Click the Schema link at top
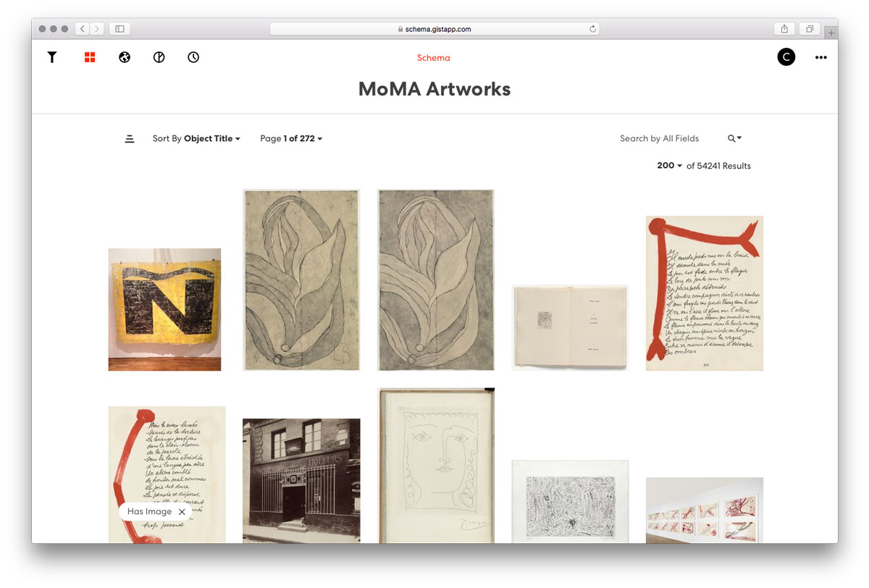This screenshot has height=588, width=869. pyautogui.click(x=434, y=58)
